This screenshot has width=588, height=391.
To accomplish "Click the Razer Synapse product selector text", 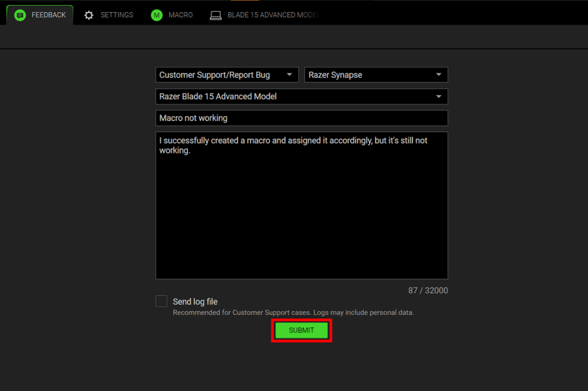I will pos(335,75).
